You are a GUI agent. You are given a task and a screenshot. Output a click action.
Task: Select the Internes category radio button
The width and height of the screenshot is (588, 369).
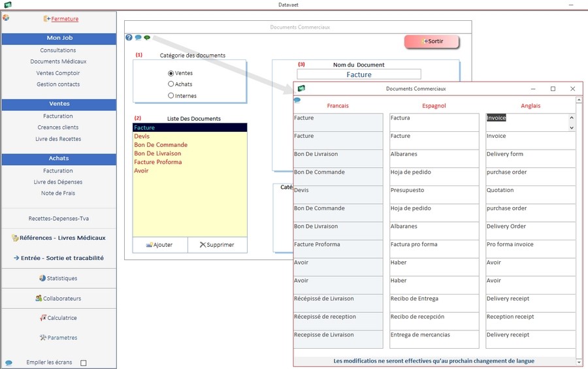tap(171, 95)
